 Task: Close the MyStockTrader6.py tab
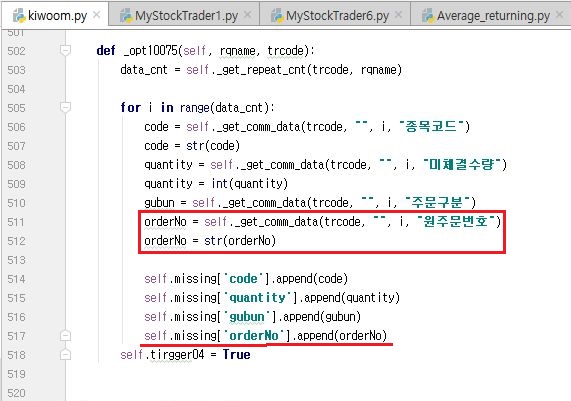(398, 15)
